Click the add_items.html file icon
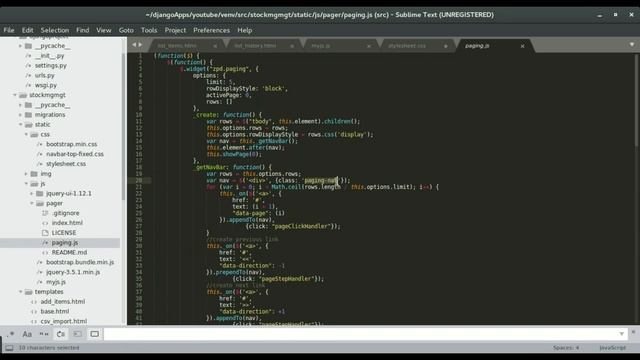 coord(34,302)
